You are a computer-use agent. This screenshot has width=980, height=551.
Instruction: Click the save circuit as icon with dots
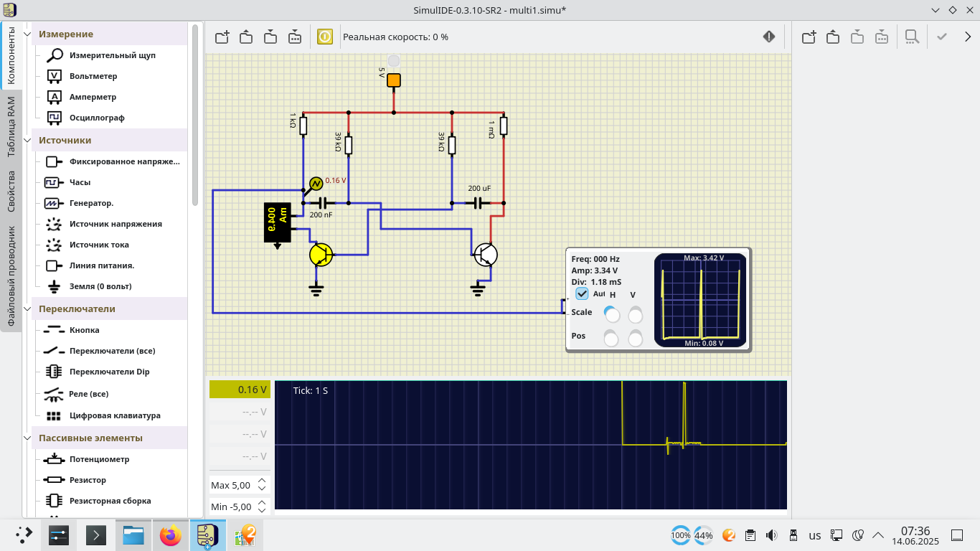pyautogui.click(x=295, y=37)
